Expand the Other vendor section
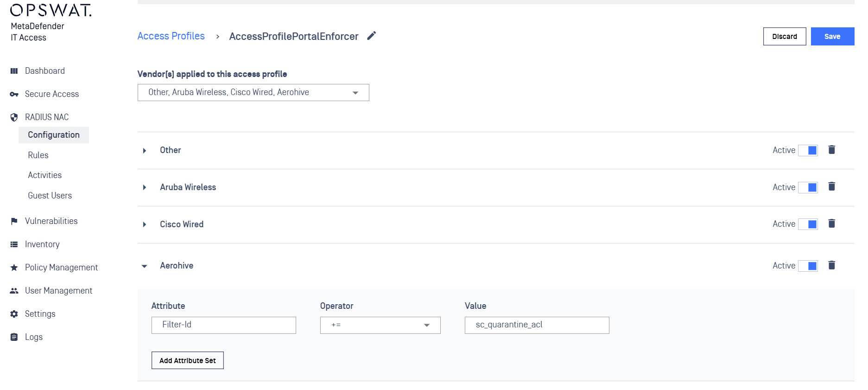 (x=145, y=151)
